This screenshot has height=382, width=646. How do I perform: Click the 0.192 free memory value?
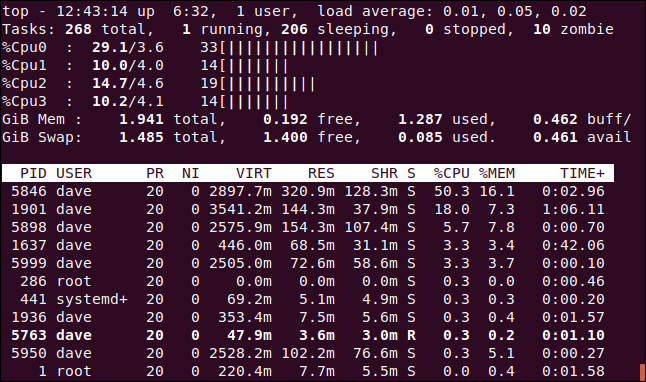pos(285,120)
